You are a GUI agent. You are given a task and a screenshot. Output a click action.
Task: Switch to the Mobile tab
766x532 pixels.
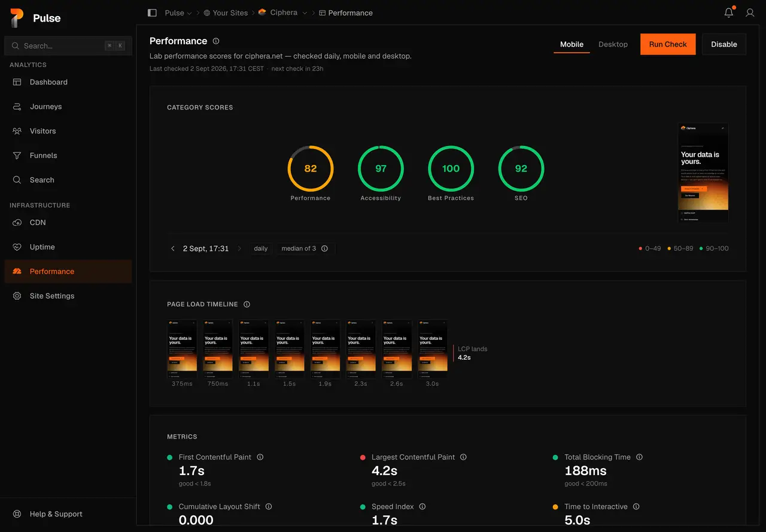click(x=572, y=44)
